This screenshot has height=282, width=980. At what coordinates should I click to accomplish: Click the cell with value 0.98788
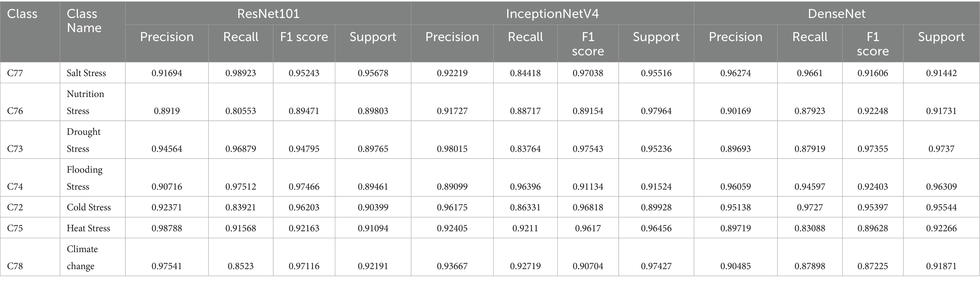coord(167,228)
